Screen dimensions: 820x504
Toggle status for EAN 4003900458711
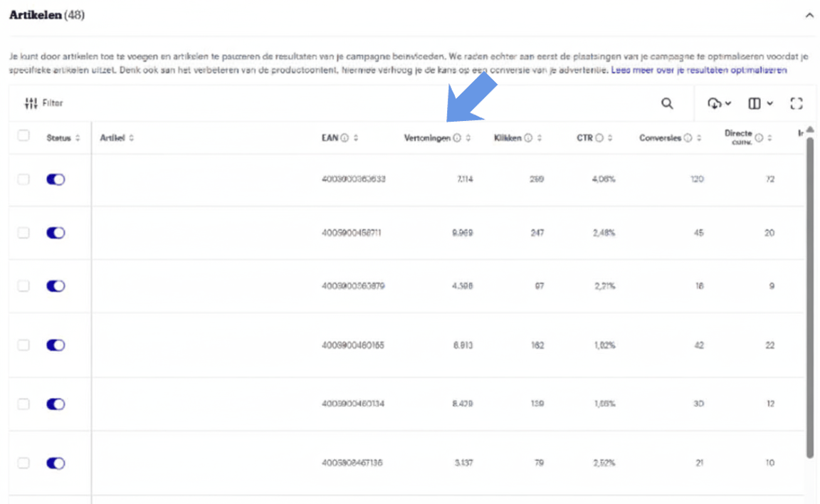pos(56,233)
